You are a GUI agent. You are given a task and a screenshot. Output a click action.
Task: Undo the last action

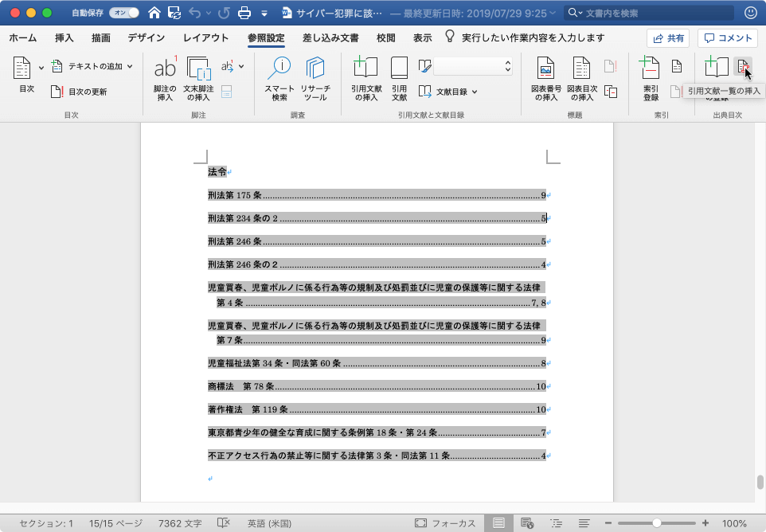[x=194, y=13]
